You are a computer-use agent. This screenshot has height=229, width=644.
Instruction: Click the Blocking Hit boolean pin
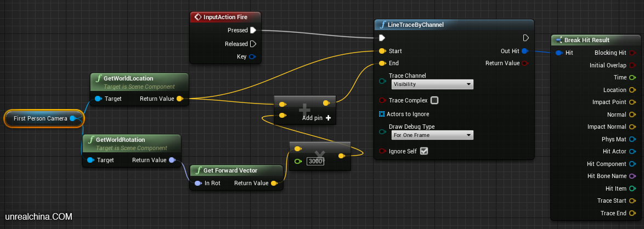coord(632,53)
